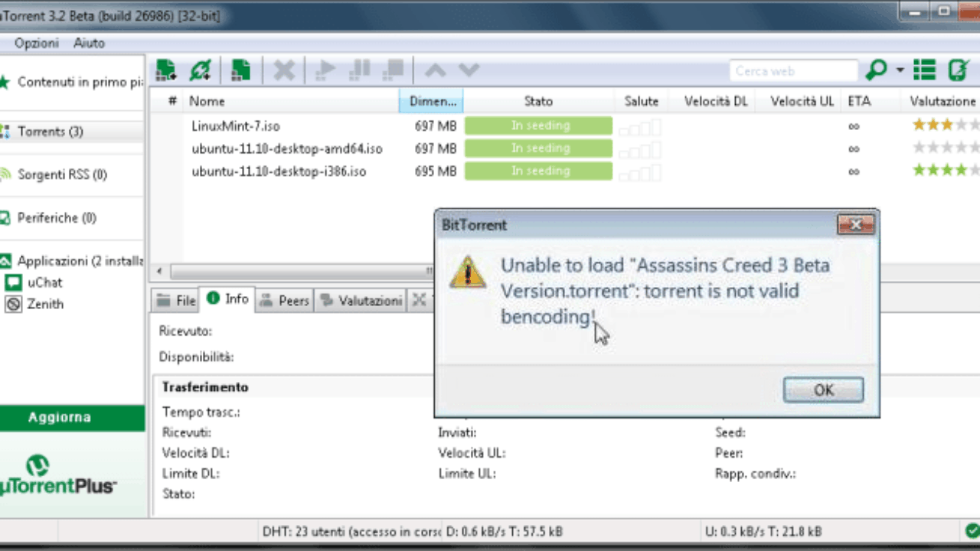Click the Stop torrent toolbar icon
The height and width of the screenshot is (551, 980).
[x=394, y=70]
